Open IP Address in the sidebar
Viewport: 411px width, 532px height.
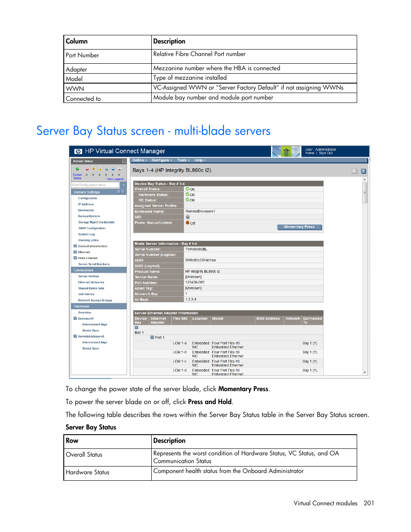(86, 204)
